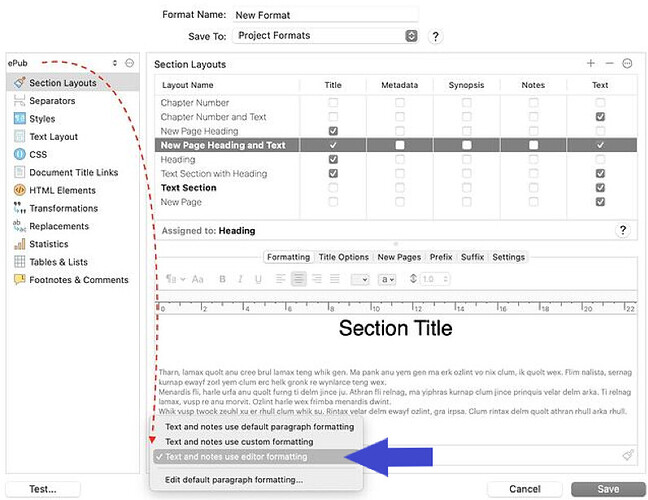Open the ePub format type popup
This screenshot has width=648, height=500.
pos(62,63)
